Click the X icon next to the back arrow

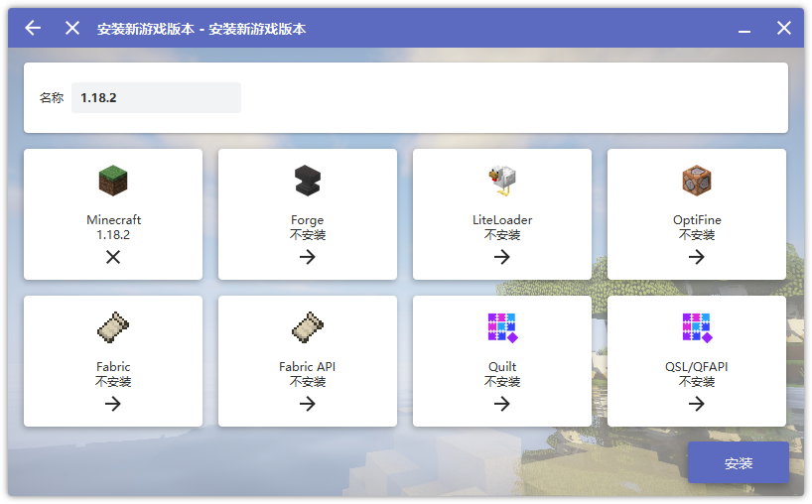[72, 28]
